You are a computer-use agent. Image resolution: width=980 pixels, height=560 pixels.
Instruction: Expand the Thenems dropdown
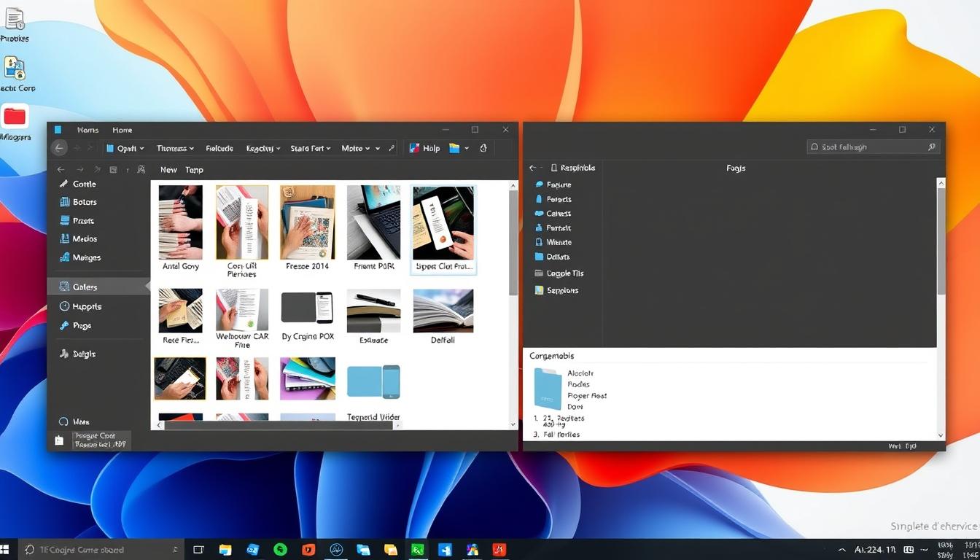point(175,148)
